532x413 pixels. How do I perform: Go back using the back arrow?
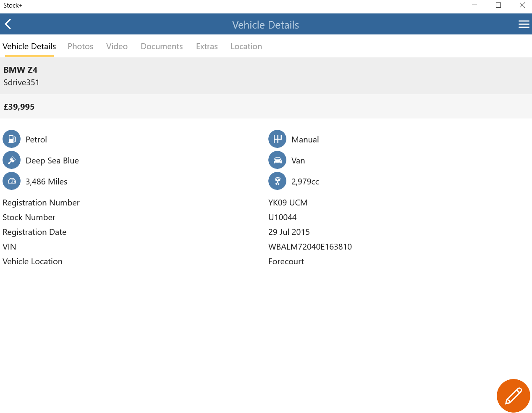click(x=8, y=24)
